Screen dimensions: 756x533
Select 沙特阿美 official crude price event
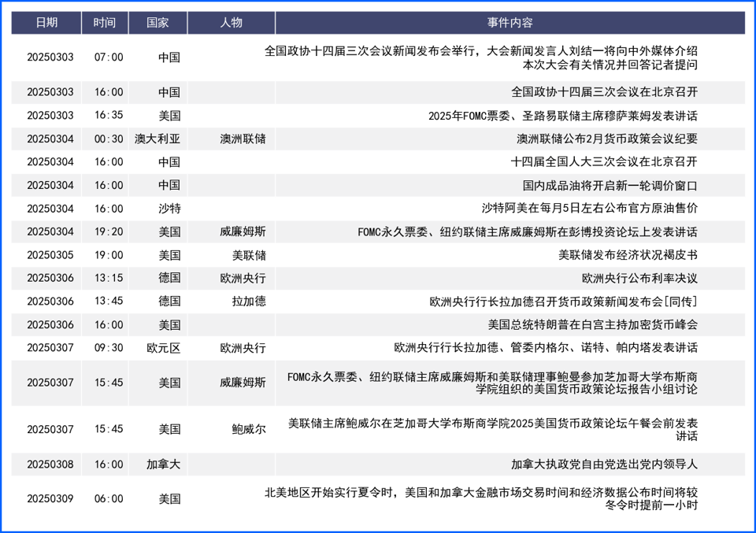589,208
